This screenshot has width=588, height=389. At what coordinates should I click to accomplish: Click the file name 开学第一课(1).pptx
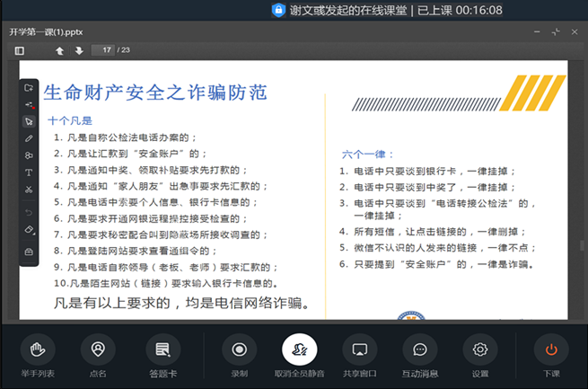click(46, 31)
